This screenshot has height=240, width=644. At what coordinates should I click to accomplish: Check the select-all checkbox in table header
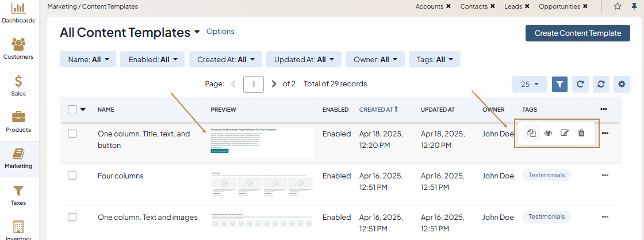(x=72, y=109)
